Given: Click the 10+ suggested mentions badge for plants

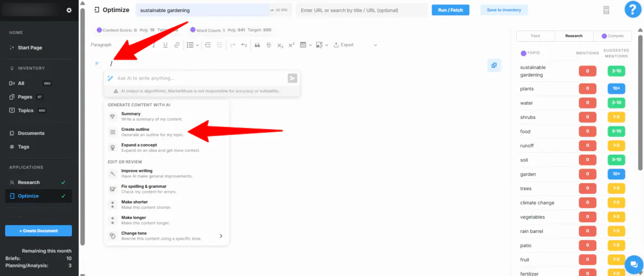Looking at the screenshot, I should tap(616, 89).
